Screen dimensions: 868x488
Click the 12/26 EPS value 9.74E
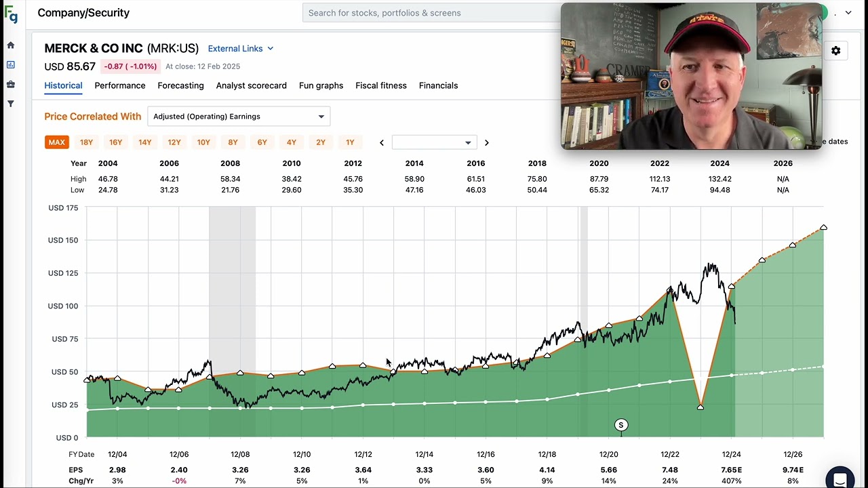click(793, 470)
